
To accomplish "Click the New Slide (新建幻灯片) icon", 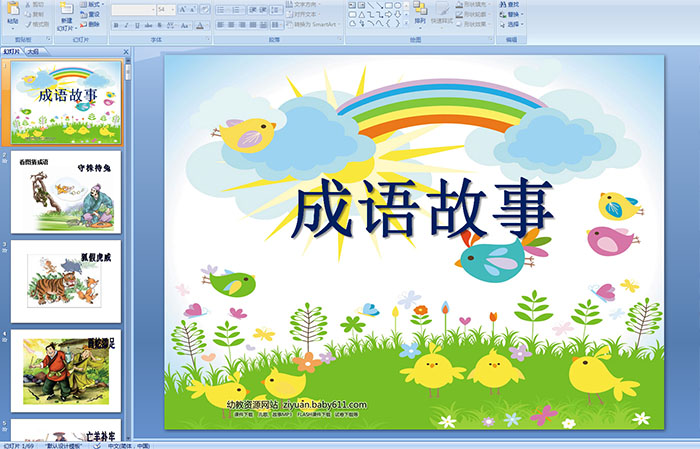I will click(x=67, y=8).
